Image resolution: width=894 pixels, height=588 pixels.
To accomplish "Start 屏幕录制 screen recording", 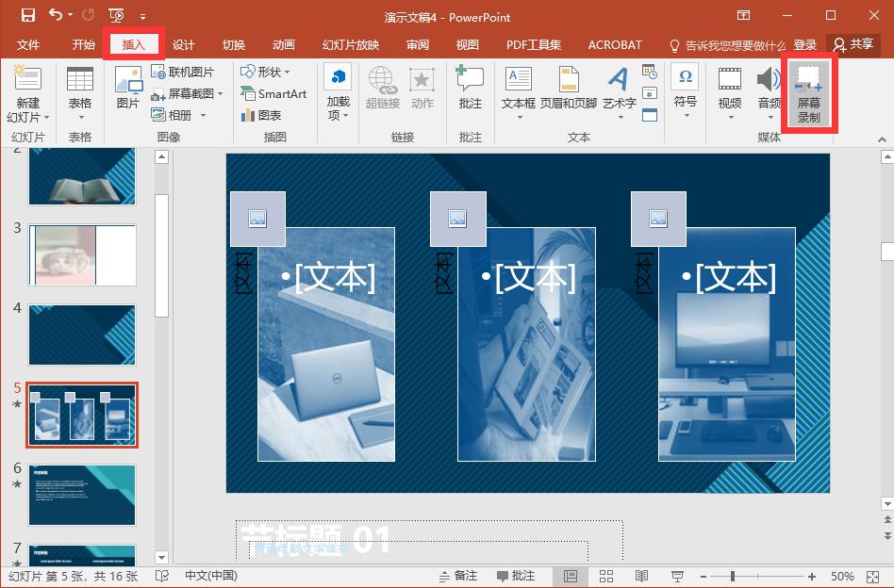I will (x=809, y=94).
